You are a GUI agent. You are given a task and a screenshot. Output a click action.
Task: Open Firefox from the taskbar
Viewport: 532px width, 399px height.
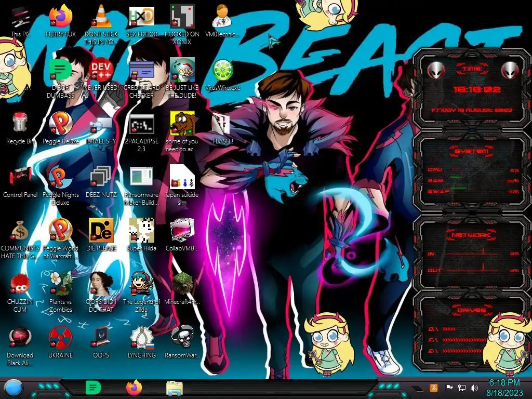click(134, 388)
